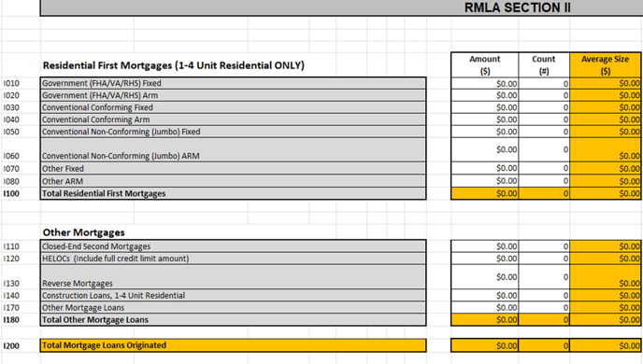Click Amount cell for Jumbo Fixed row I050
Image resolution: width=643 pixels, height=364 pixels.
[485, 132]
